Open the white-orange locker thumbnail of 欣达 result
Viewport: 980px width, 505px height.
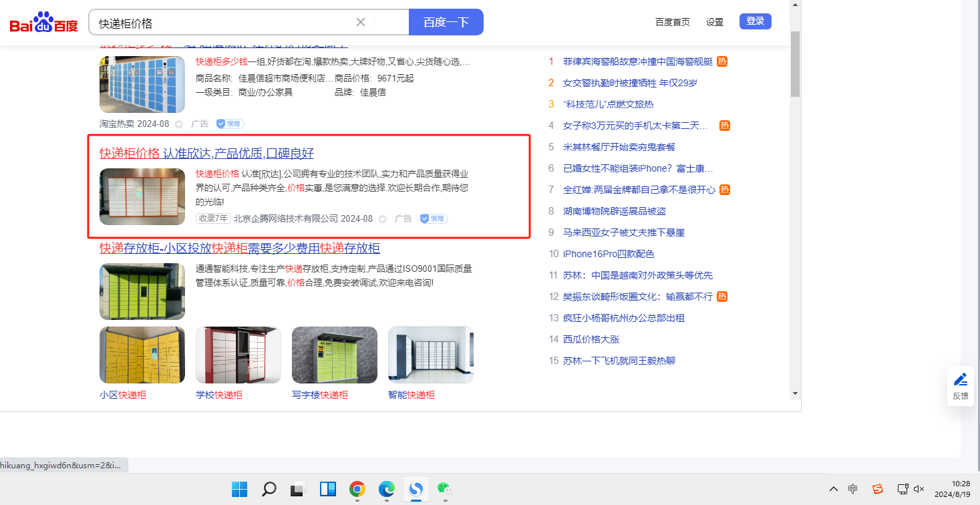pyautogui.click(x=142, y=196)
